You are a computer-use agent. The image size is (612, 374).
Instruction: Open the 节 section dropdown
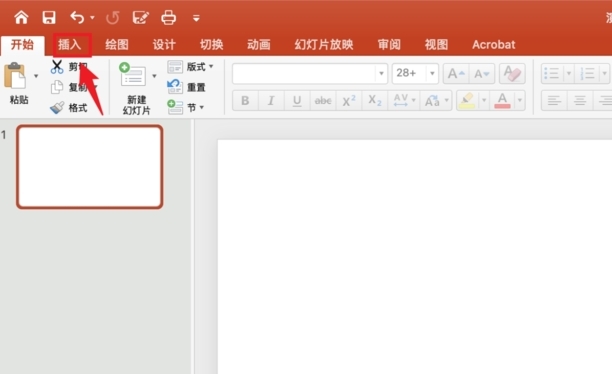coord(186,107)
